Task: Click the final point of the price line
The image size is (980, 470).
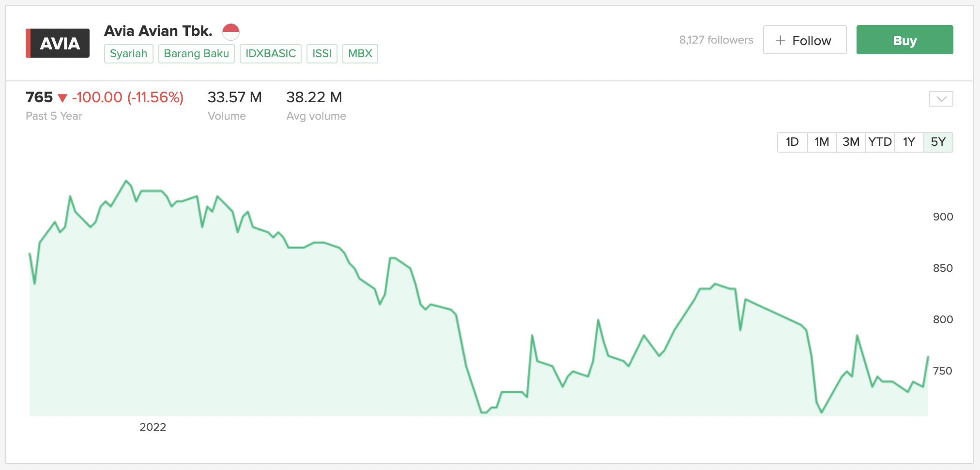Action: [x=928, y=357]
